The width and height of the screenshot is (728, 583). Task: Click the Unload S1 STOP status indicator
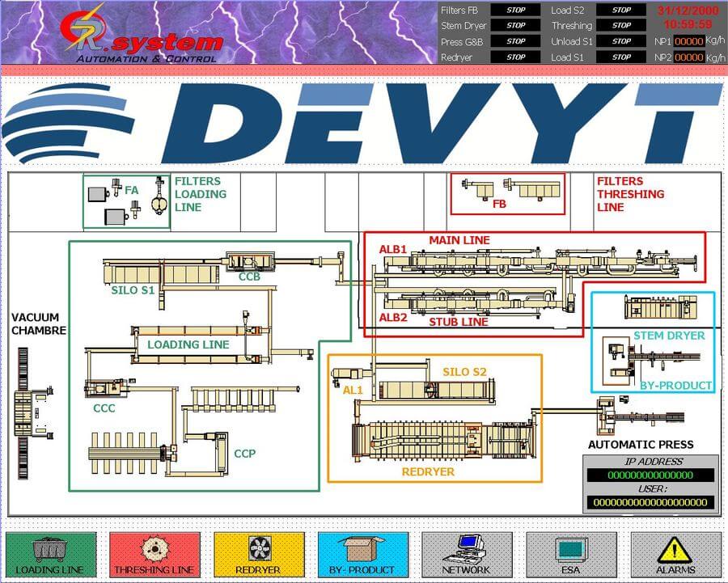coord(621,41)
